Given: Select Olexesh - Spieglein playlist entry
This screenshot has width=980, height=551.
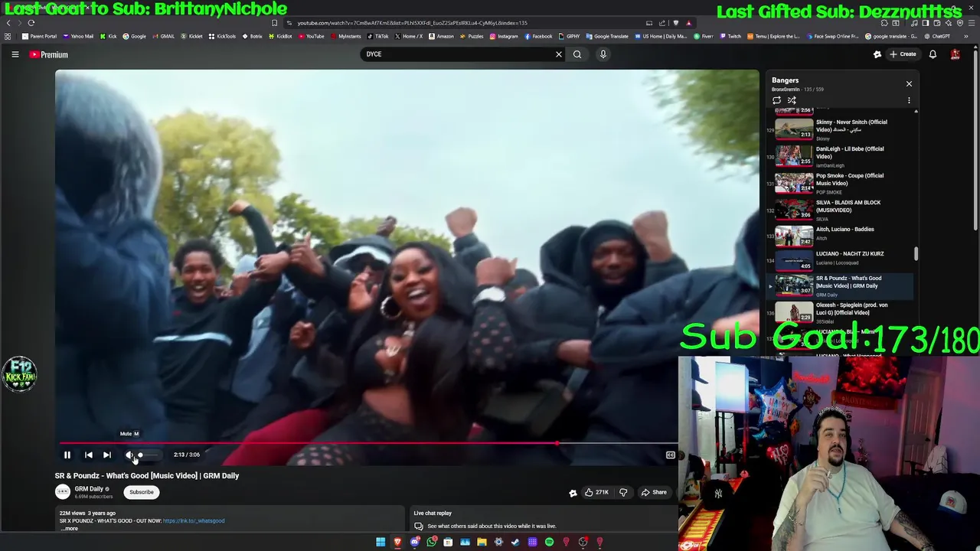Looking at the screenshot, I should (x=841, y=312).
